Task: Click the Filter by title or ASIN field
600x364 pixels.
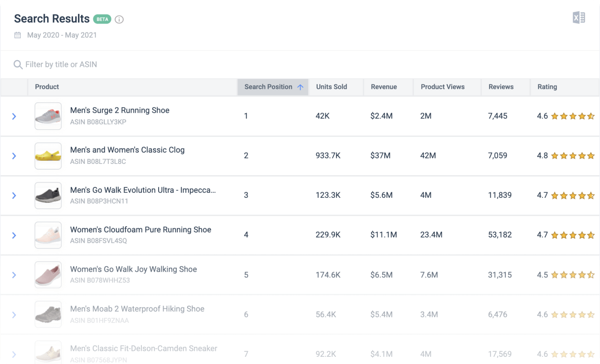Action: (x=61, y=64)
